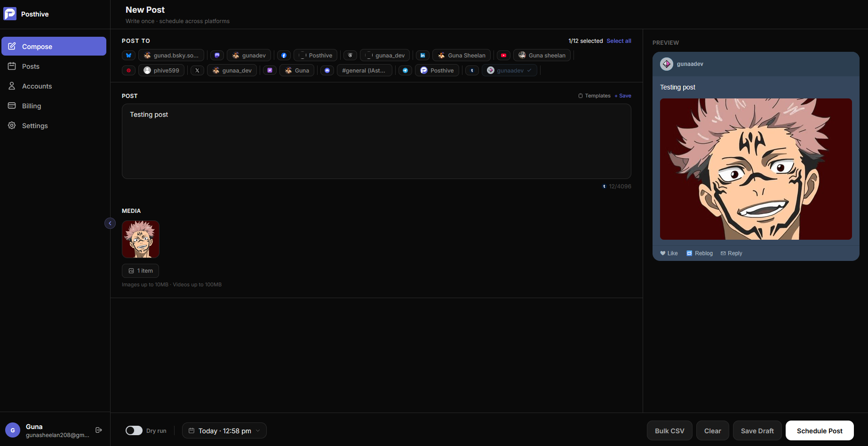Click the purple platform icon before Guna
Screen dimensions: 868x446
pyautogui.click(x=270, y=71)
